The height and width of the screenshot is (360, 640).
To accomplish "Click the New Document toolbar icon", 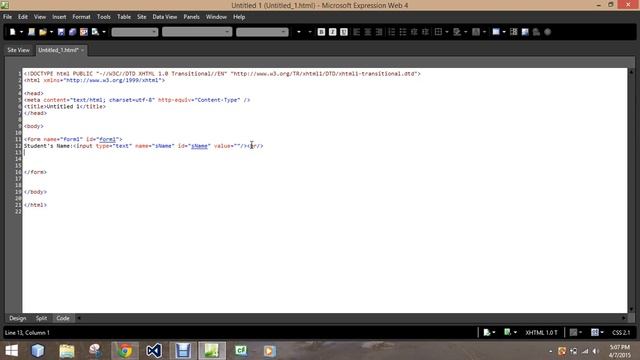I will tap(13, 32).
